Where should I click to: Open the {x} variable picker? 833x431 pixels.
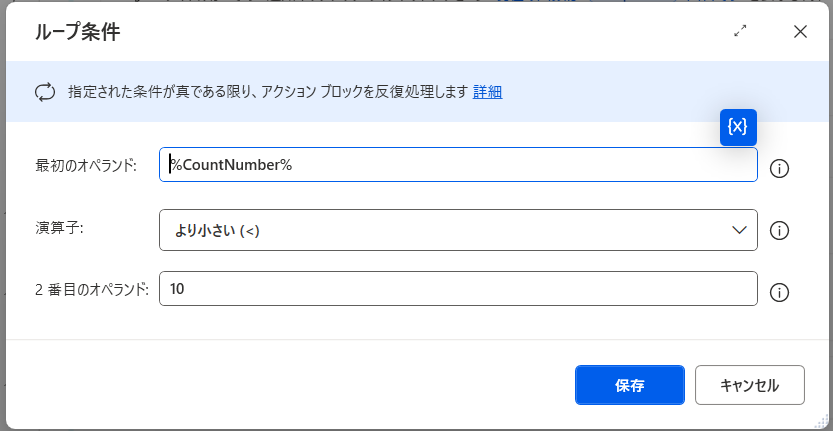[738, 126]
